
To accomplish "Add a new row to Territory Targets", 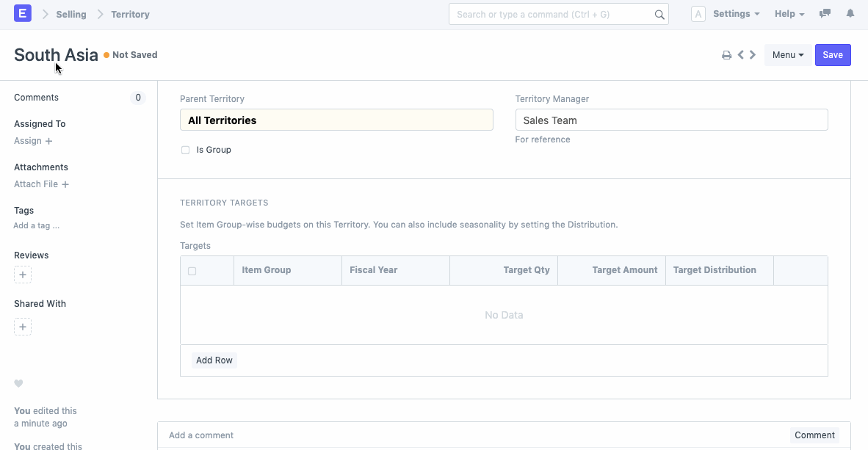I will tap(214, 360).
